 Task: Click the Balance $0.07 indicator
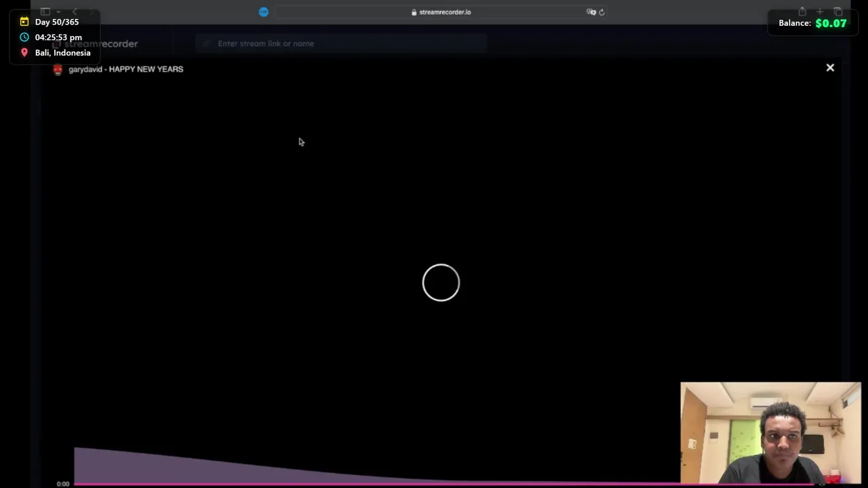coord(812,23)
